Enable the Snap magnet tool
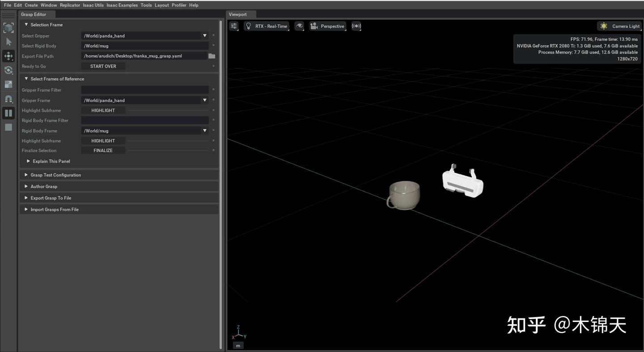644x352 pixels. tap(8, 99)
